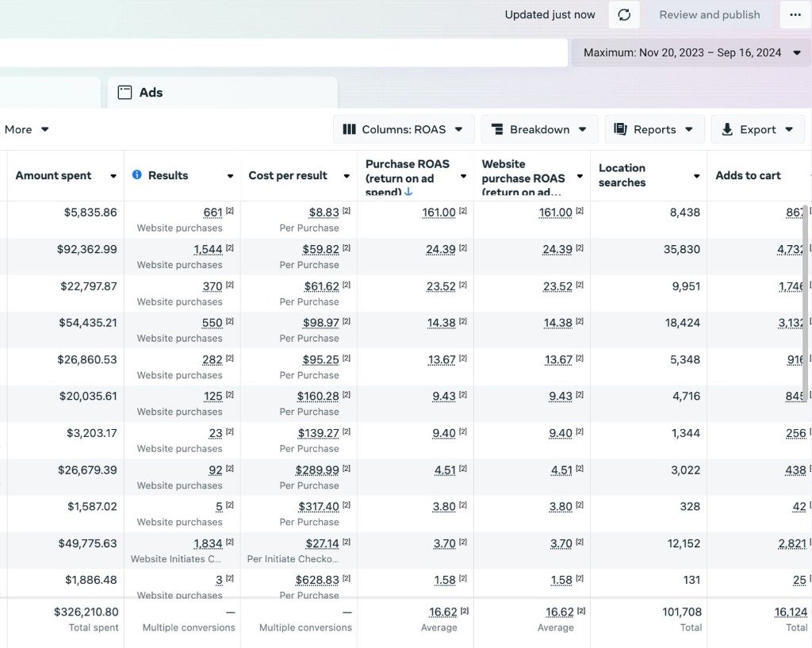The image size is (812, 648).
Task: Click the vertical scrollbar on the table
Action: pos(806,301)
